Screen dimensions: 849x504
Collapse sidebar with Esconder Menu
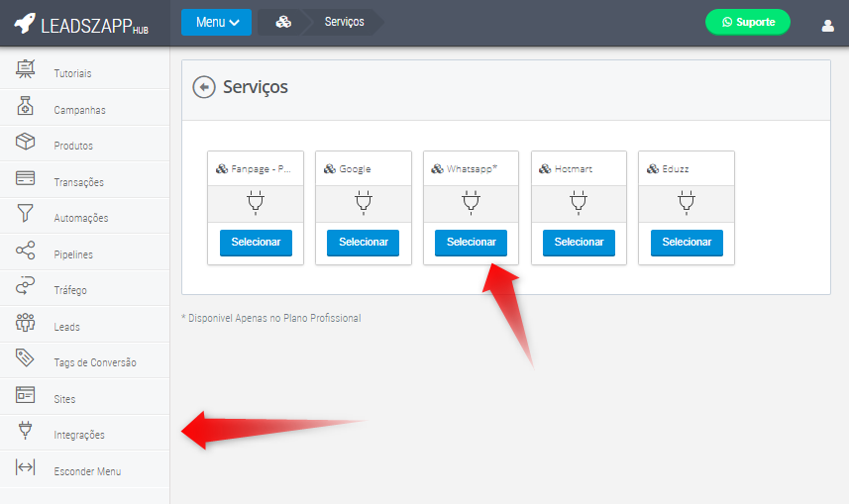pos(86,471)
